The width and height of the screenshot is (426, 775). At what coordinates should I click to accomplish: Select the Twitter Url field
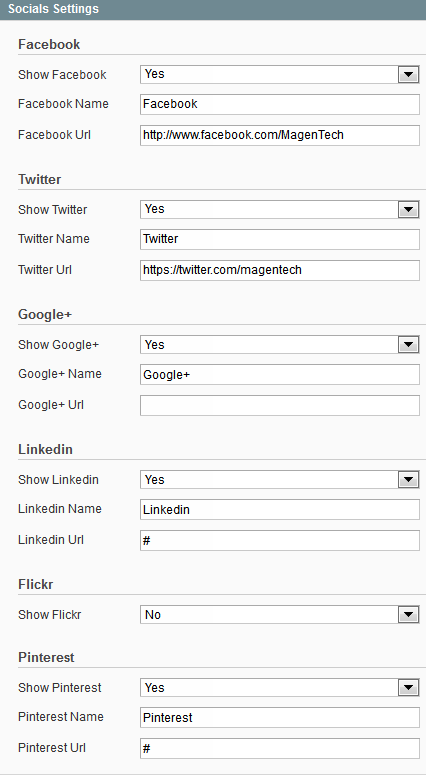pos(280,270)
